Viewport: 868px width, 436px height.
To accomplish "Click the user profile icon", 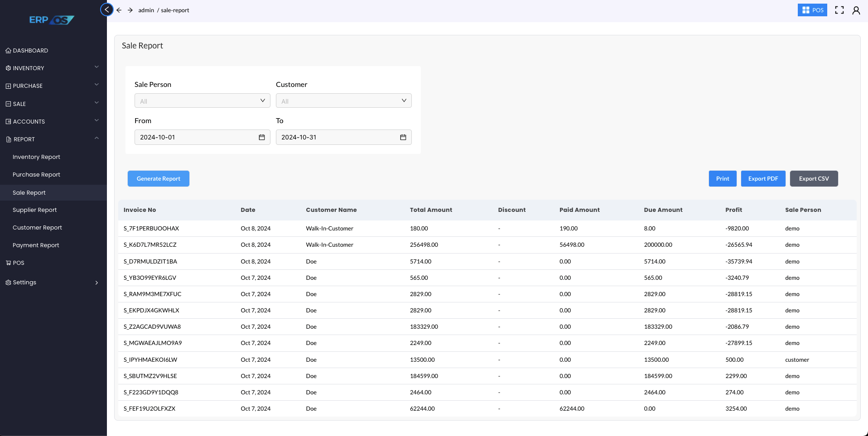I will click(857, 10).
